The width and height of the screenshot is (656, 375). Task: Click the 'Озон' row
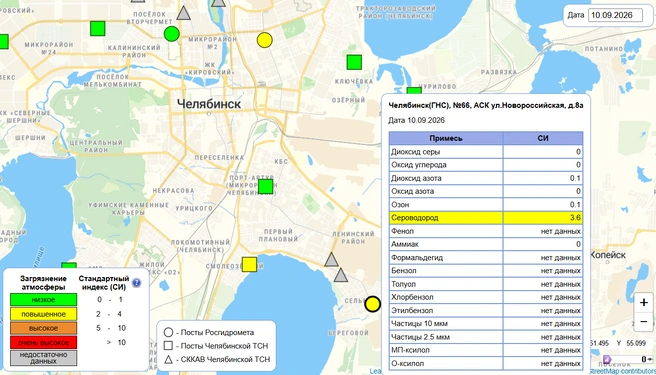[486, 205]
